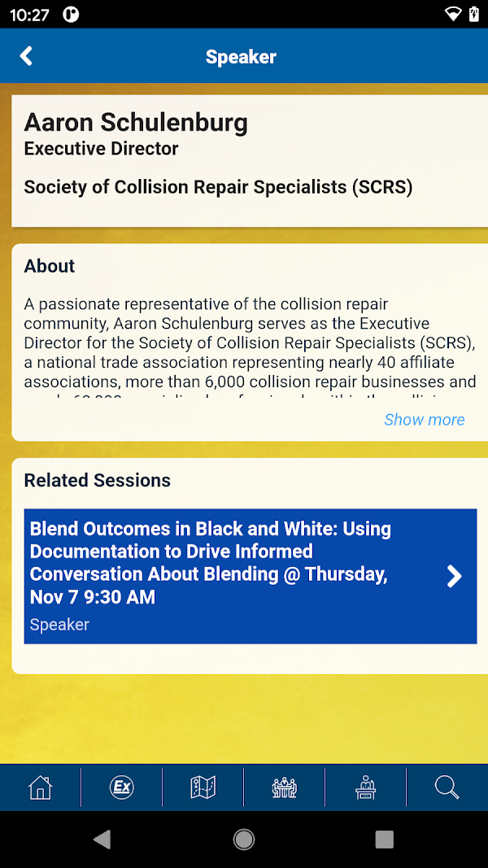Open the Home icon in bottom bar
The image size is (488, 868).
pos(41,787)
